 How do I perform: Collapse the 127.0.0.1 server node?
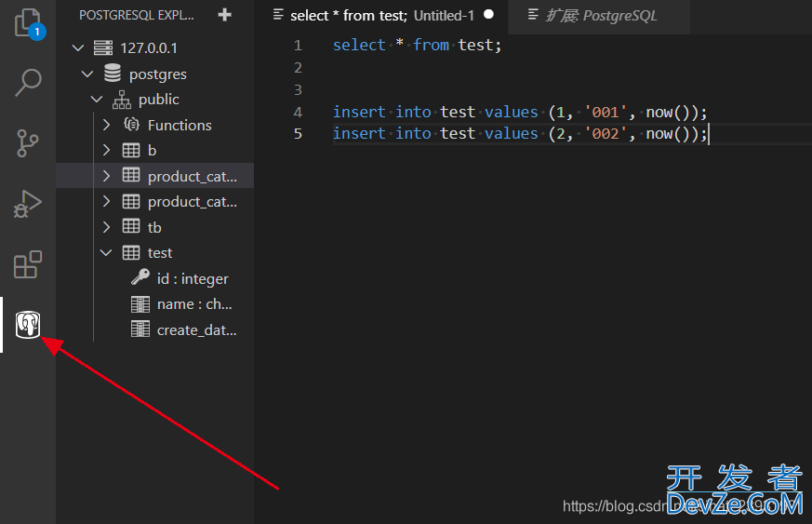(78, 48)
